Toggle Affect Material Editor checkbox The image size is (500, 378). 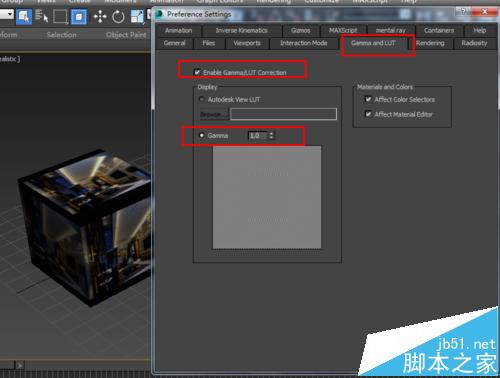(368, 114)
